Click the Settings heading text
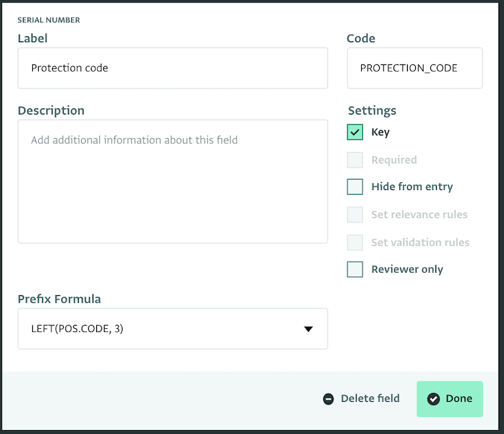This screenshot has width=504, height=434. [372, 110]
